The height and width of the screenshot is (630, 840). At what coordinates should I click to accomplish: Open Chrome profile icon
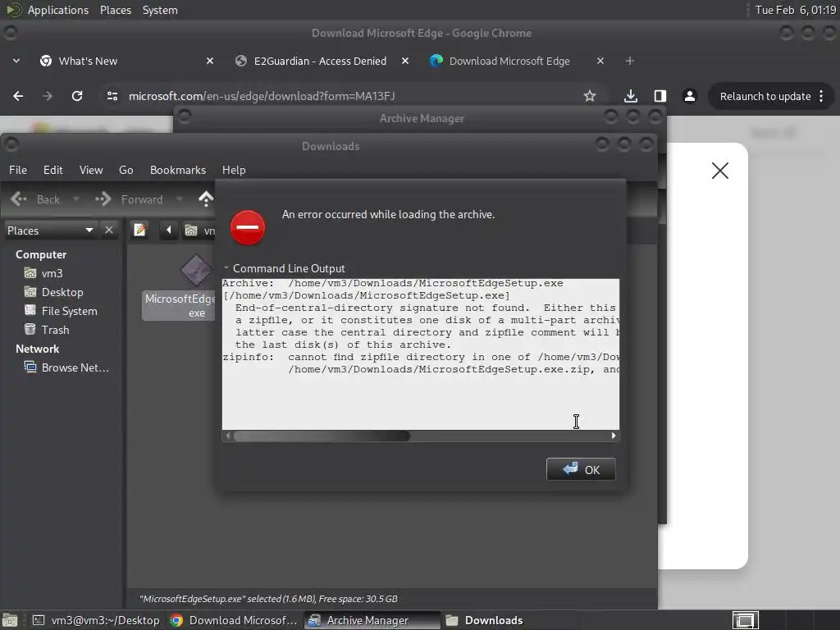point(689,96)
